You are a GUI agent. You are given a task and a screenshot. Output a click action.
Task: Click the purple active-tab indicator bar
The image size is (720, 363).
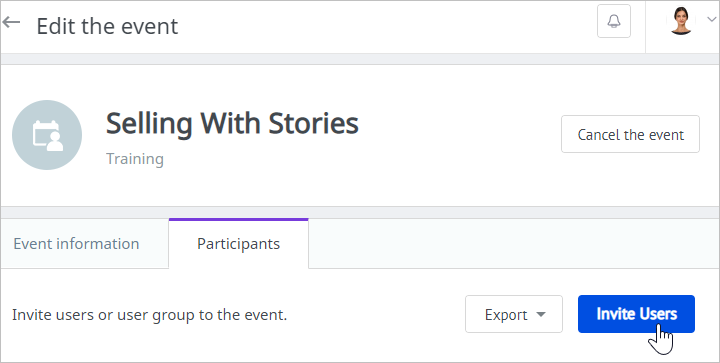(238, 219)
